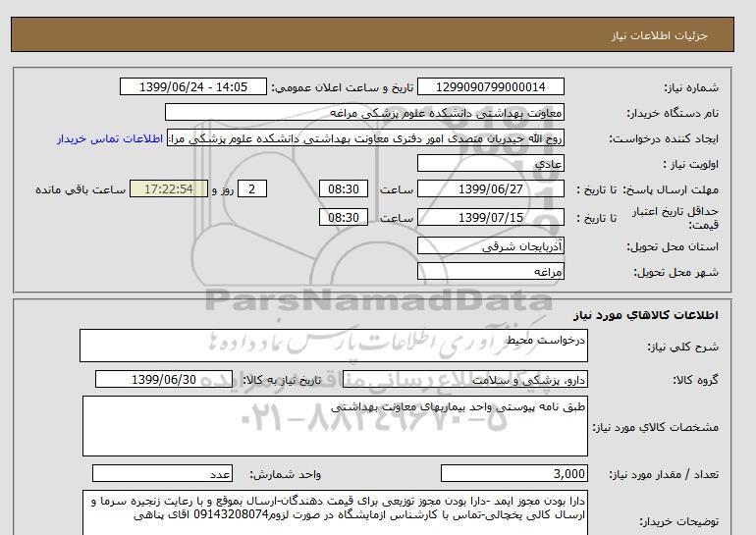The height and width of the screenshot is (535, 756).
Task: Select the price validity time field 08:30
Action: [x=344, y=217]
